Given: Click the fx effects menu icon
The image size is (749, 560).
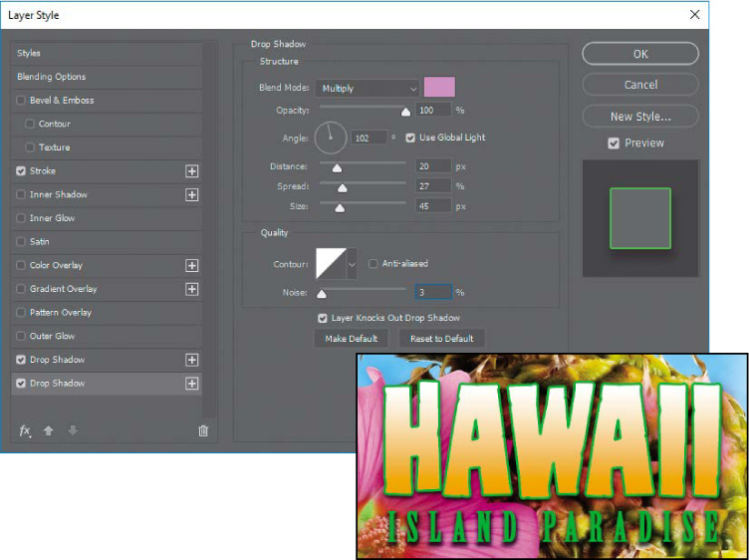Looking at the screenshot, I should click(25, 430).
